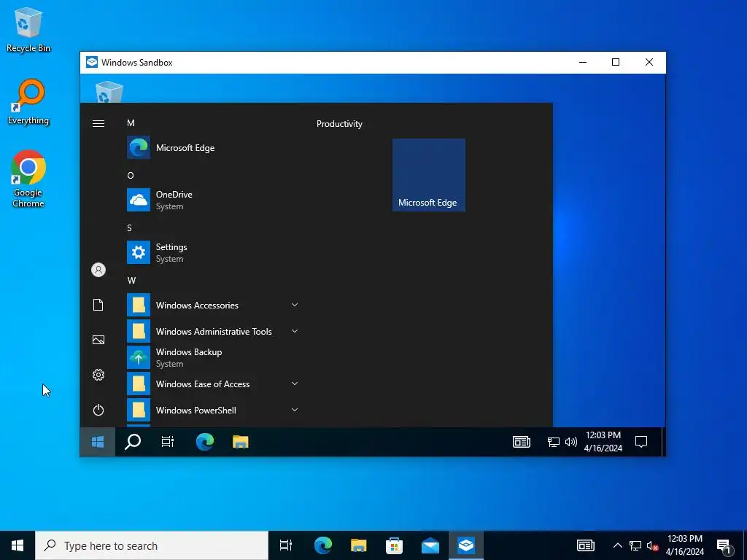The height and width of the screenshot is (560, 747).
Task: Click the sandbox clock showing 12:03 PM
Action: pyautogui.click(x=603, y=441)
